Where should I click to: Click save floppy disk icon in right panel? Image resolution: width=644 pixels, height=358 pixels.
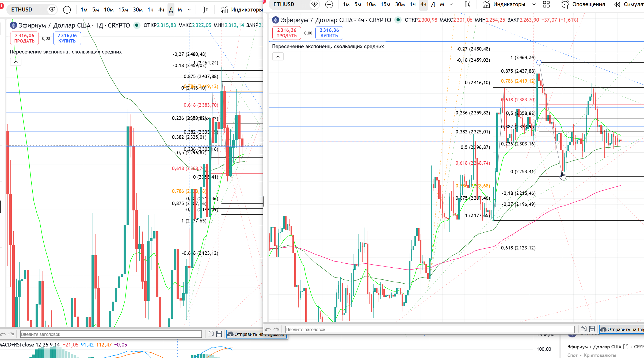[x=592, y=329]
